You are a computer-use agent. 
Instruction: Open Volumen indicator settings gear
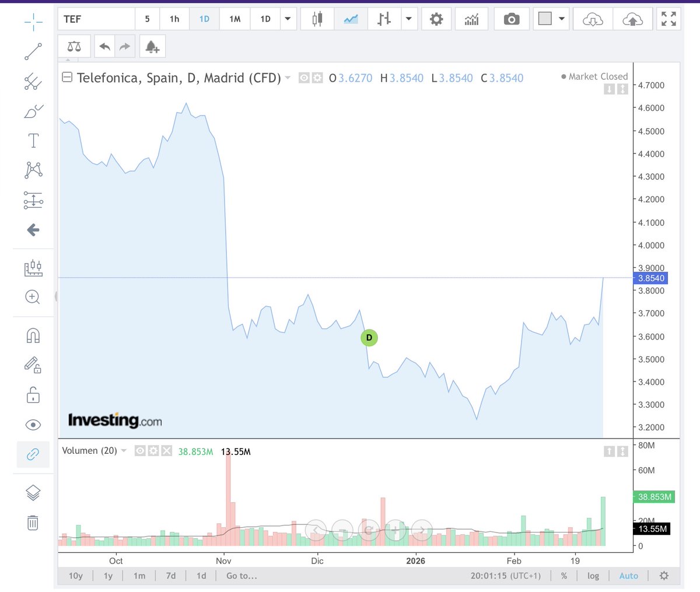[153, 451]
